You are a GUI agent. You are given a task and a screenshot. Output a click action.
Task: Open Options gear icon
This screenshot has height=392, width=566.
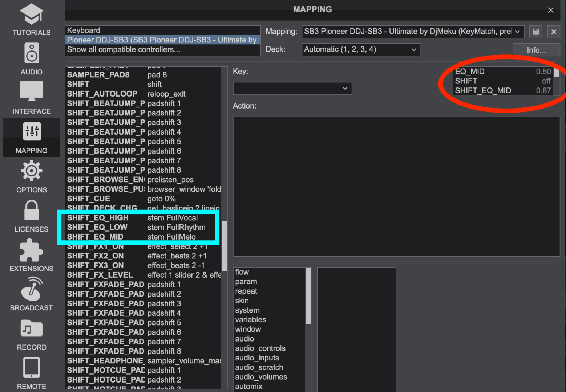(x=31, y=171)
